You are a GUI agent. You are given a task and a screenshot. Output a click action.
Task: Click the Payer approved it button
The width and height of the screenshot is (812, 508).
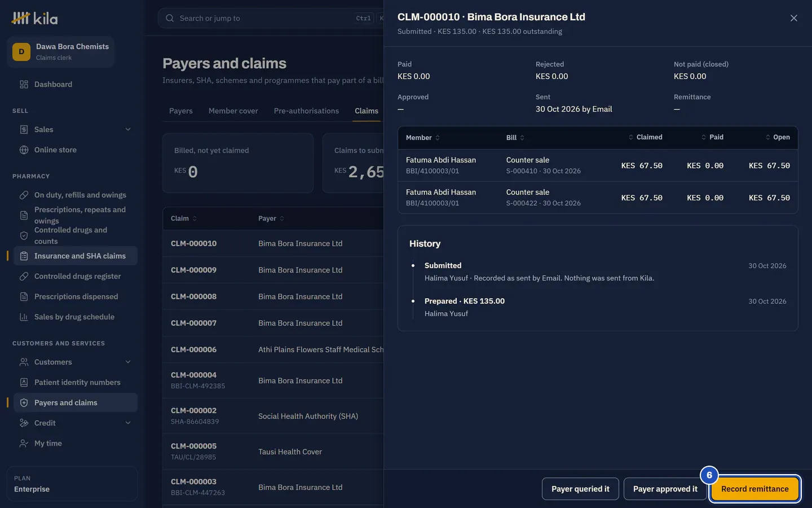tap(665, 489)
